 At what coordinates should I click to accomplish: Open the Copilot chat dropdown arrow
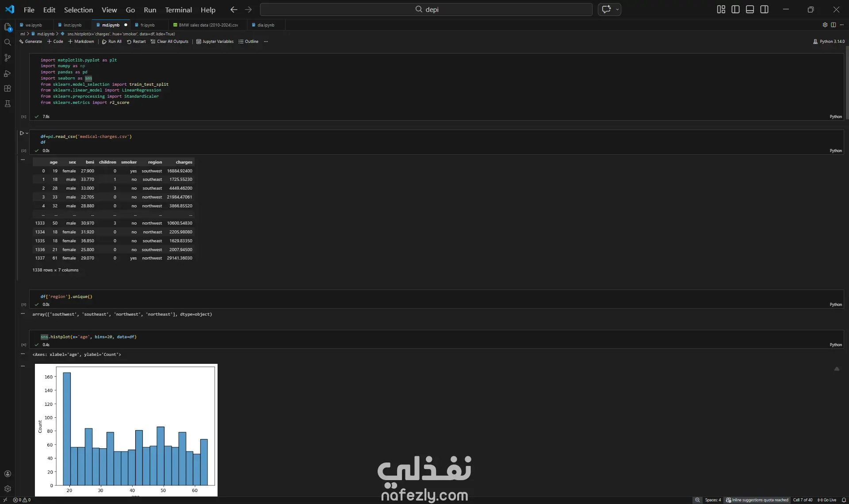pyautogui.click(x=617, y=9)
